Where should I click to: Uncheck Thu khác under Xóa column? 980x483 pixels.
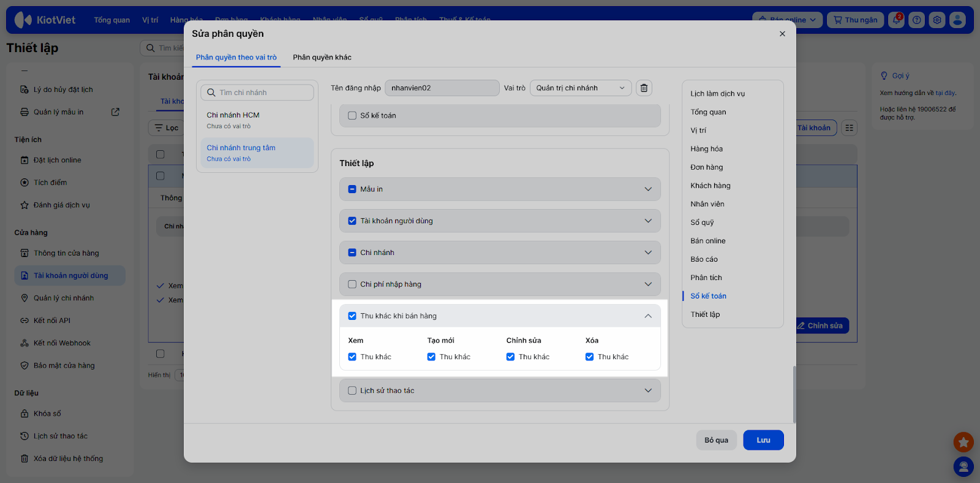589,357
